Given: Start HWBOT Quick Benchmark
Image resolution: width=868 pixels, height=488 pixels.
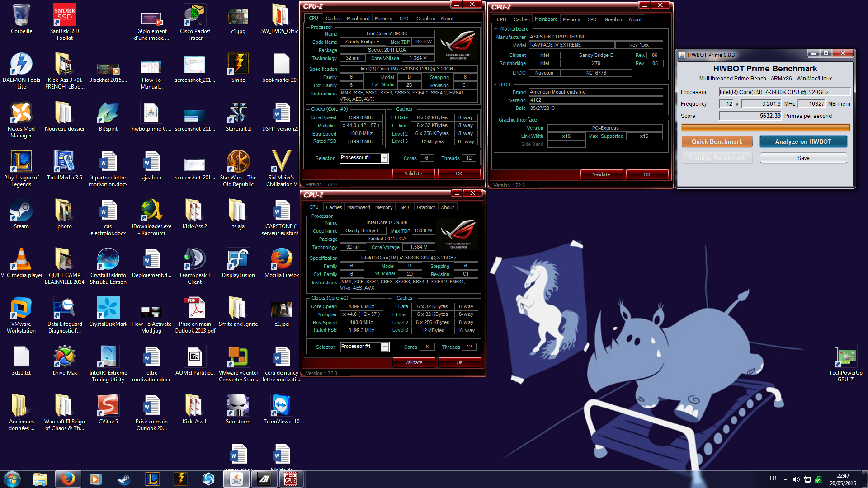Looking at the screenshot, I should pos(717,141).
